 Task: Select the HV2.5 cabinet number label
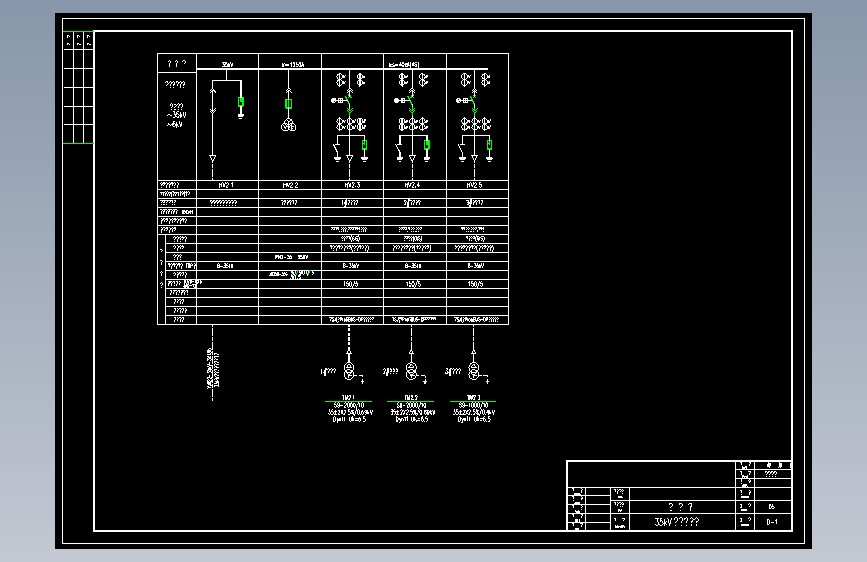click(474, 185)
